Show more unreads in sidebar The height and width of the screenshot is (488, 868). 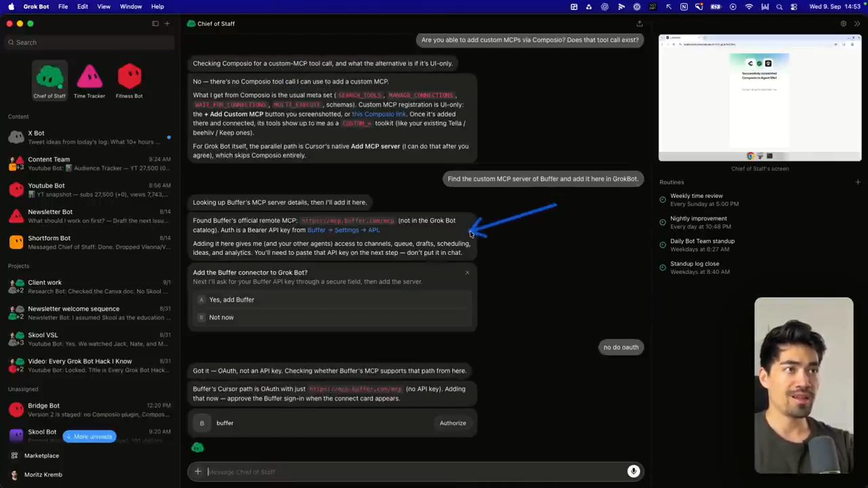(x=89, y=436)
